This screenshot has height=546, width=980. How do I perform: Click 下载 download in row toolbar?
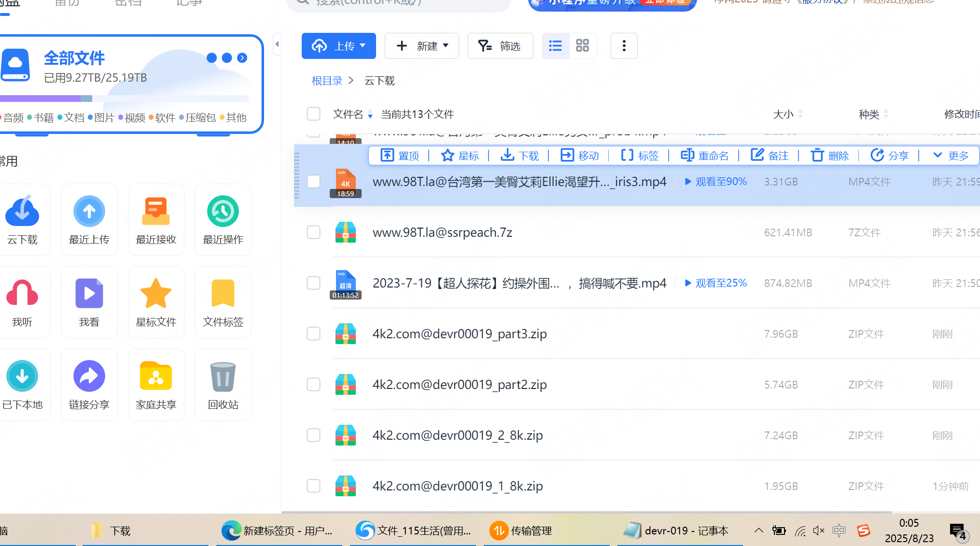coord(520,156)
